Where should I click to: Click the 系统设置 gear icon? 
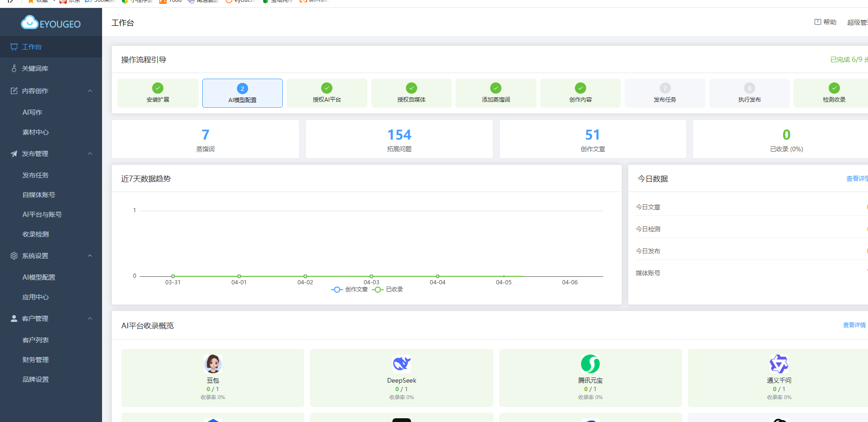[x=14, y=256]
